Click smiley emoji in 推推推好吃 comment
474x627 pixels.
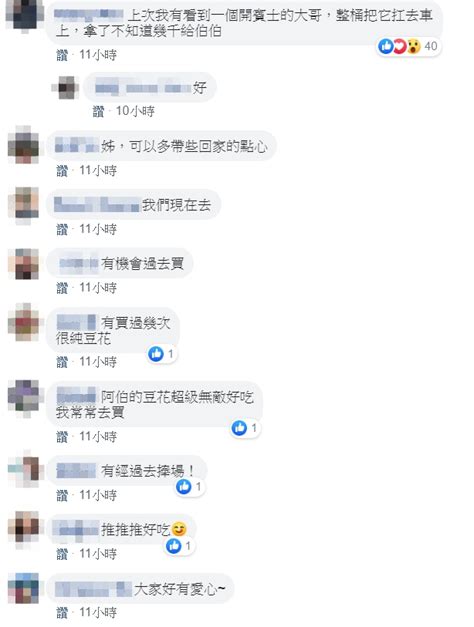pos(178,529)
